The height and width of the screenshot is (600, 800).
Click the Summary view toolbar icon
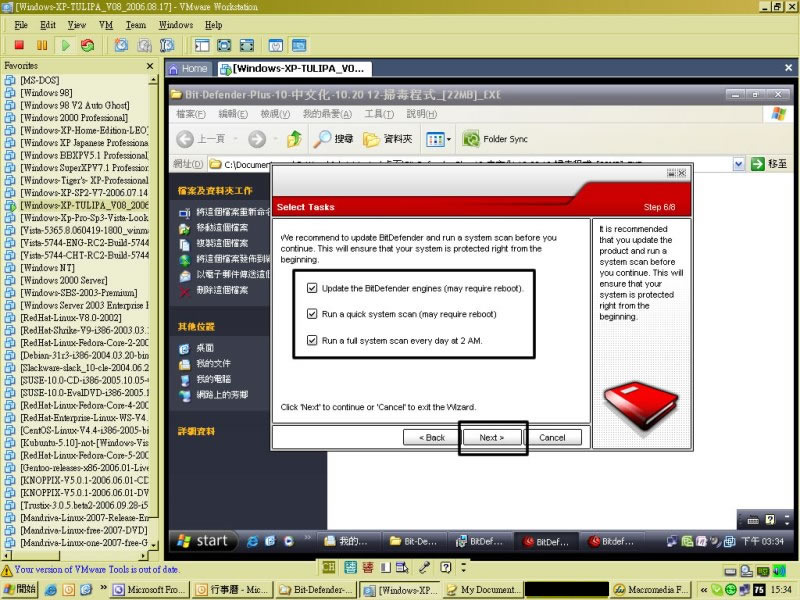coord(276,45)
